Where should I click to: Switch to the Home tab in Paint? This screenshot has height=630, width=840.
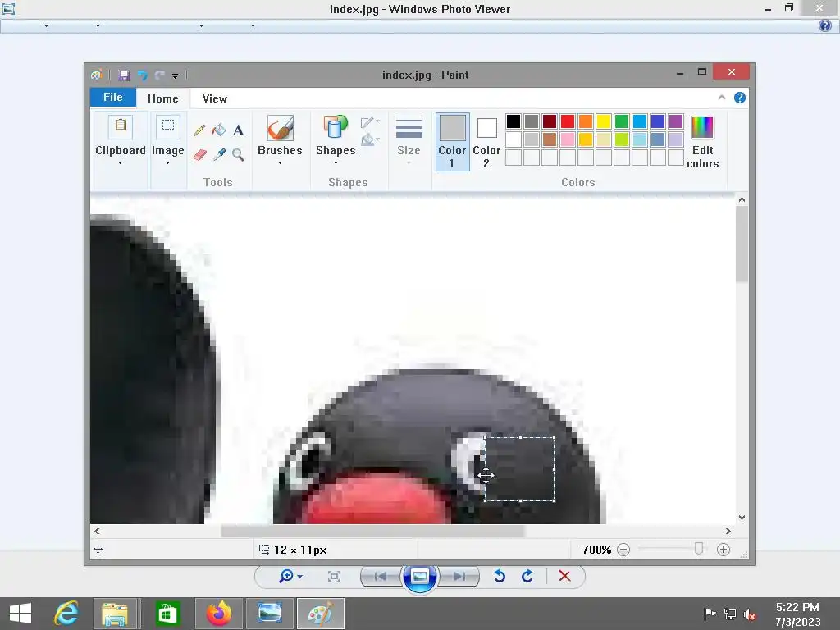click(163, 98)
